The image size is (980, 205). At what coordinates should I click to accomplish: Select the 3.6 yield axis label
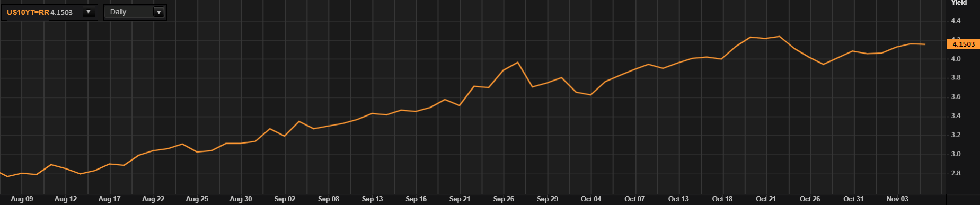tap(956, 97)
